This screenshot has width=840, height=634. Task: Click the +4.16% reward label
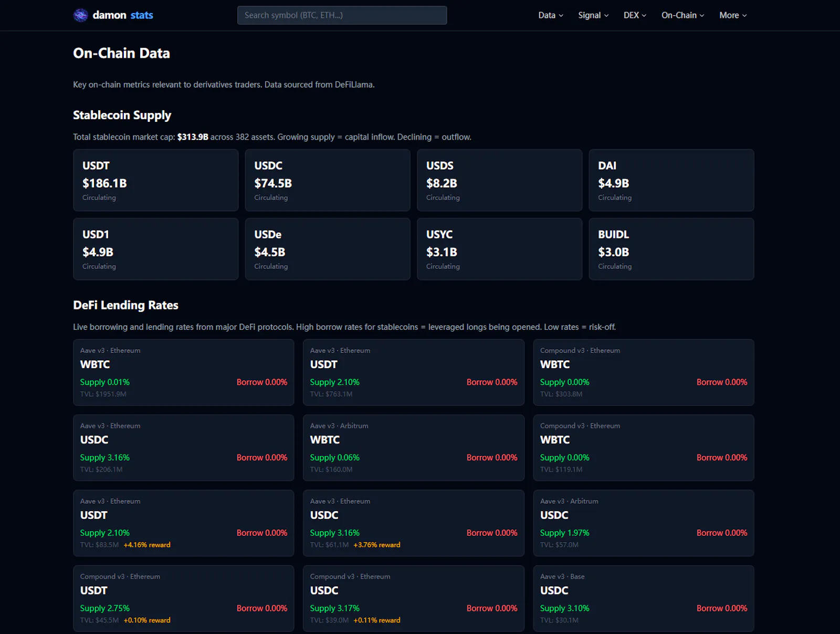(147, 545)
